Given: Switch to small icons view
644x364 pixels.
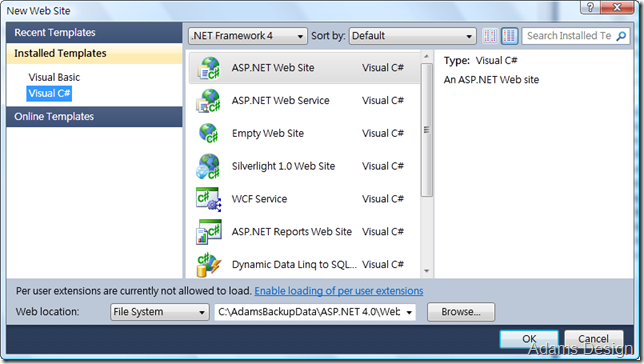Looking at the screenshot, I should 490,36.
